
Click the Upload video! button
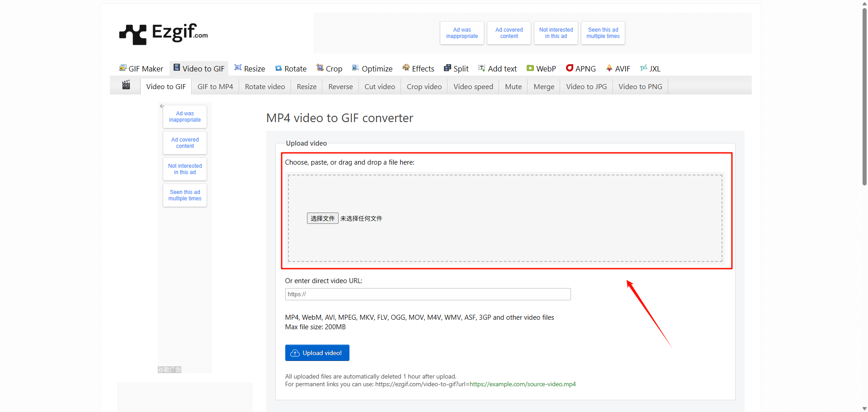pyautogui.click(x=317, y=353)
